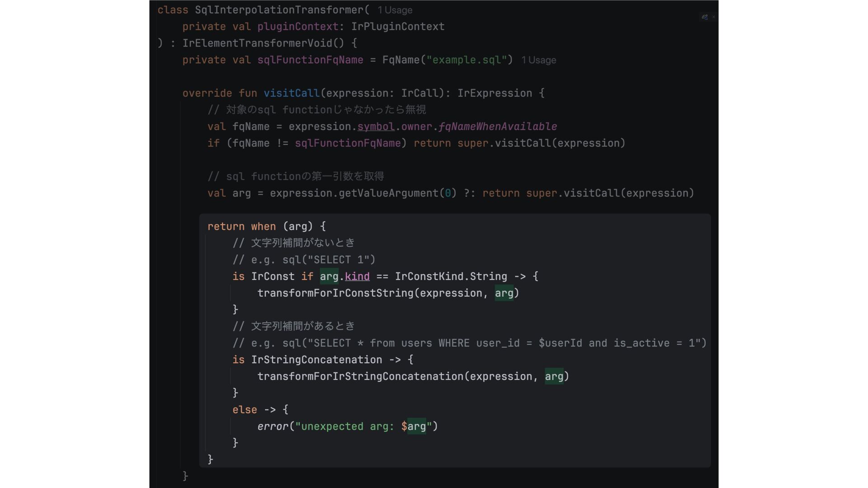Open the "1 Usage" hint after FqName("example.sql")
868x488 pixels.
coord(538,60)
